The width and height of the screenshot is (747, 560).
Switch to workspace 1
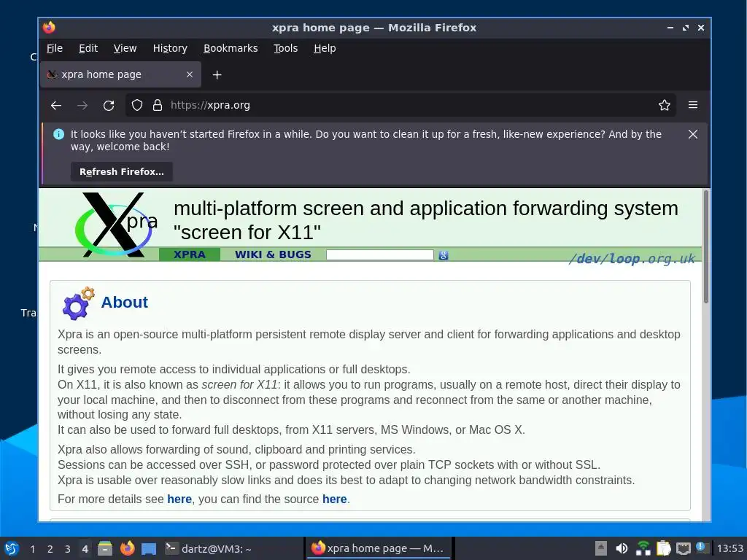[x=32, y=549]
